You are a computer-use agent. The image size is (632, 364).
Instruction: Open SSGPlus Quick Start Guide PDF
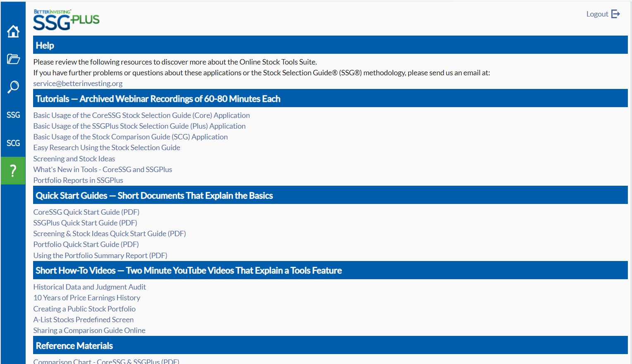85,223
